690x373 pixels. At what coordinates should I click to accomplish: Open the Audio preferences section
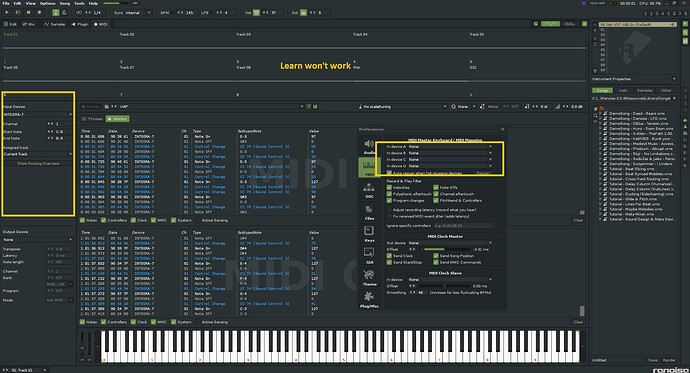click(369, 146)
